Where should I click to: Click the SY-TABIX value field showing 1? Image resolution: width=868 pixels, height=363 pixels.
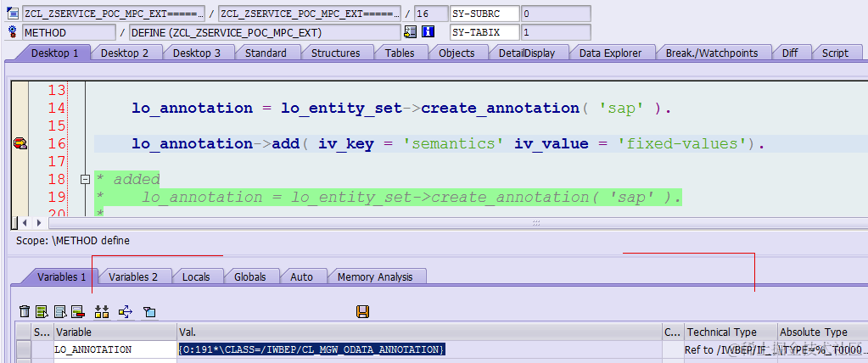tap(556, 32)
